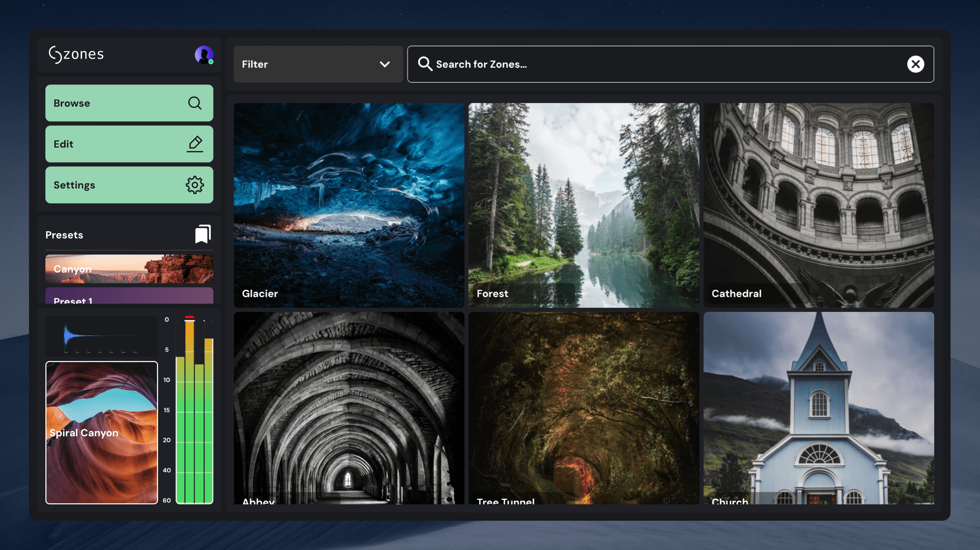The height and width of the screenshot is (550, 980).
Task: Select the Glacier zone thumbnail
Action: (x=349, y=205)
